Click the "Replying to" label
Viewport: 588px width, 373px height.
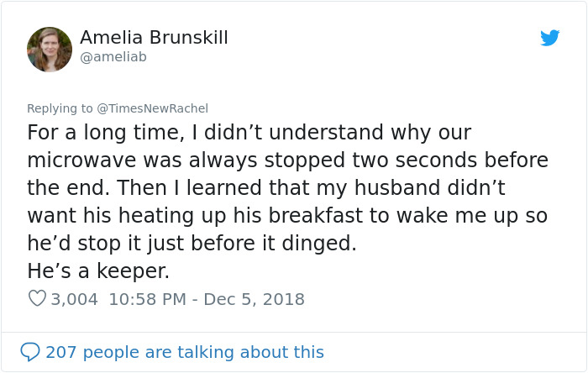(60, 108)
